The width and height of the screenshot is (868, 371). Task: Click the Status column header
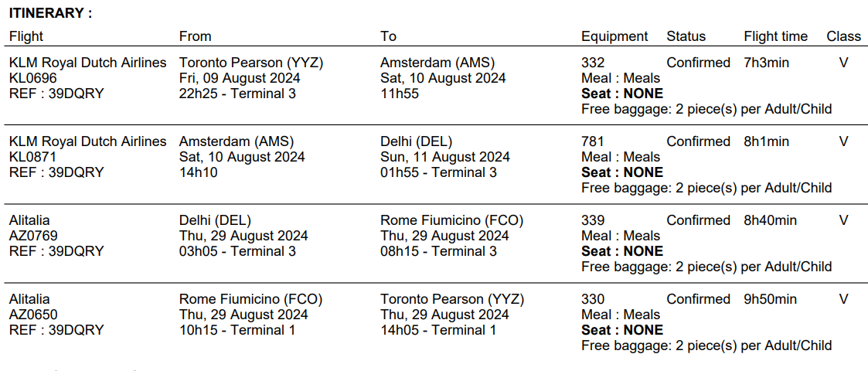[x=686, y=36]
